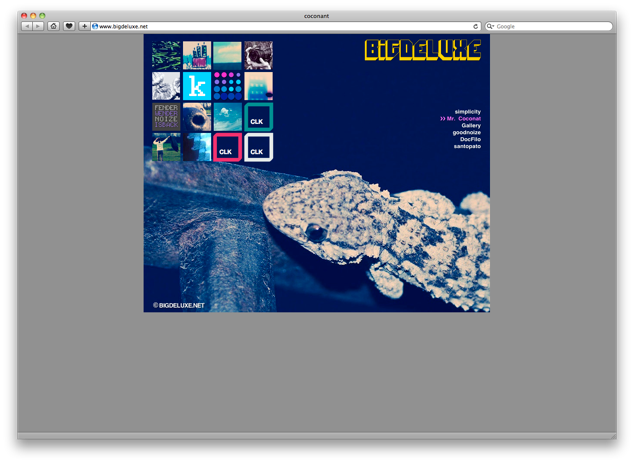Focus the Google search field
The image size is (634, 463).
pos(552,26)
